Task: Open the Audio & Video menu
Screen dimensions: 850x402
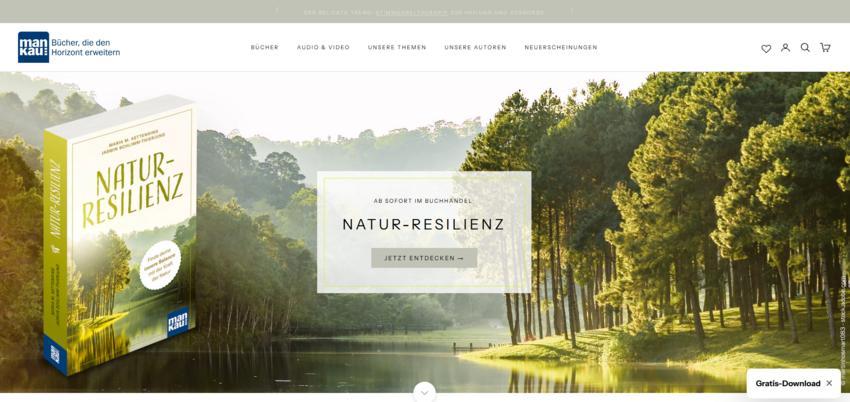Action: pyautogui.click(x=323, y=48)
